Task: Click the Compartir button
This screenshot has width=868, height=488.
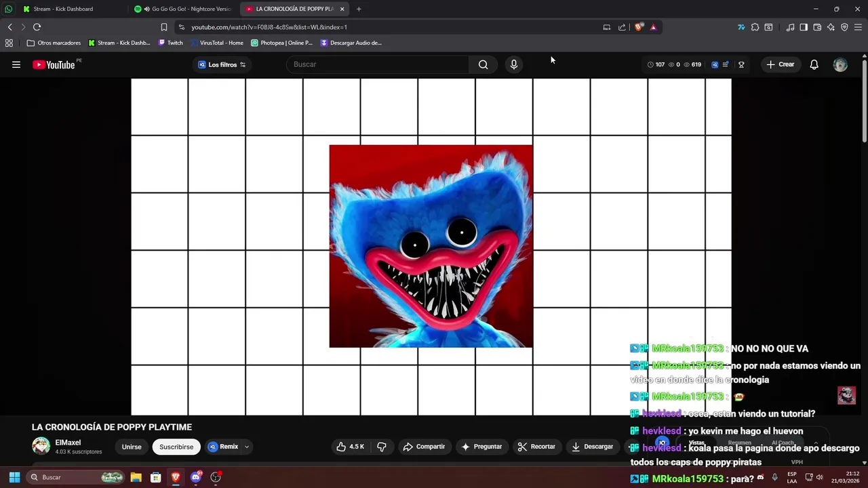Action: click(424, 447)
